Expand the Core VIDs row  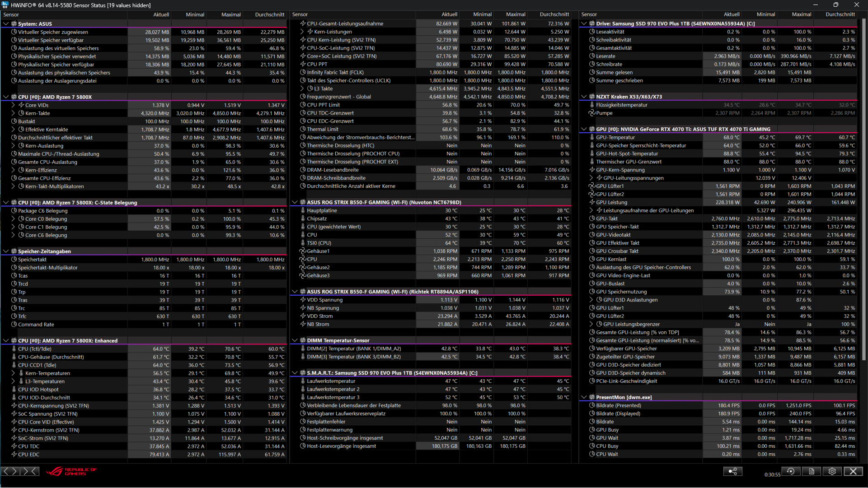tap(13, 105)
